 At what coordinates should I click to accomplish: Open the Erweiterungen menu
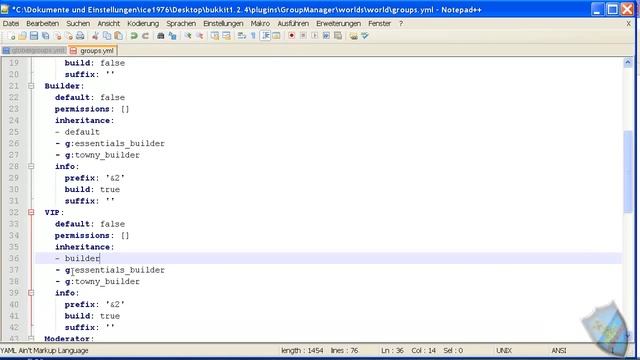(338, 24)
